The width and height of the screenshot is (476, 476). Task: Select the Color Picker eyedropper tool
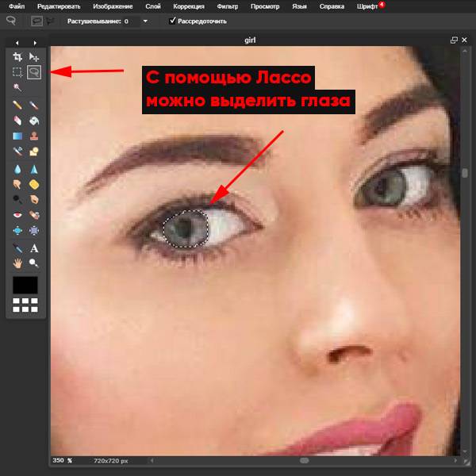[x=17, y=248]
